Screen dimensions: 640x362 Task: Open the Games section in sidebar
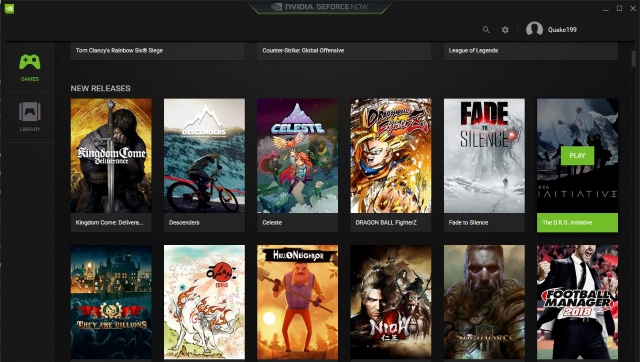[x=30, y=67]
